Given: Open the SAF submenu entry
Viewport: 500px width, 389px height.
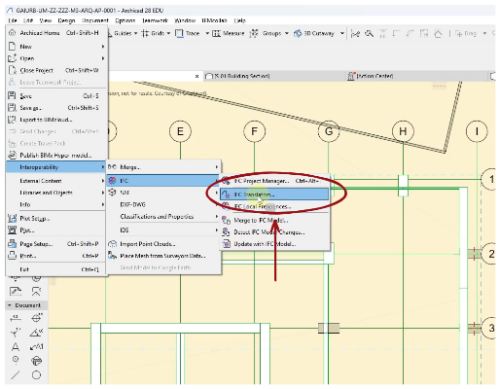Looking at the screenshot, I should [163, 192].
